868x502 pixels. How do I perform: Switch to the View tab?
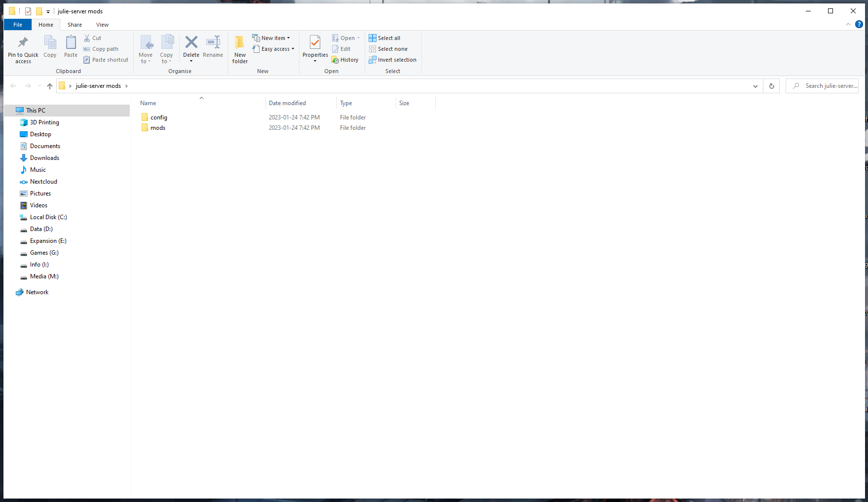[x=102, y=24]
